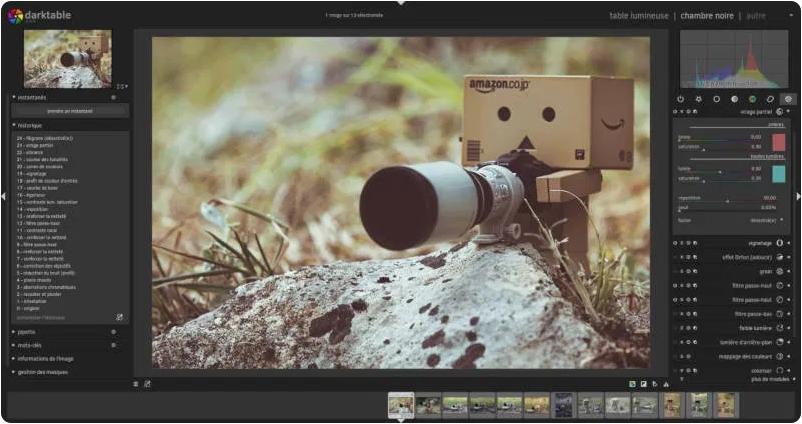
Task: Click the reset icon for mots-clés
Action: 114,345
